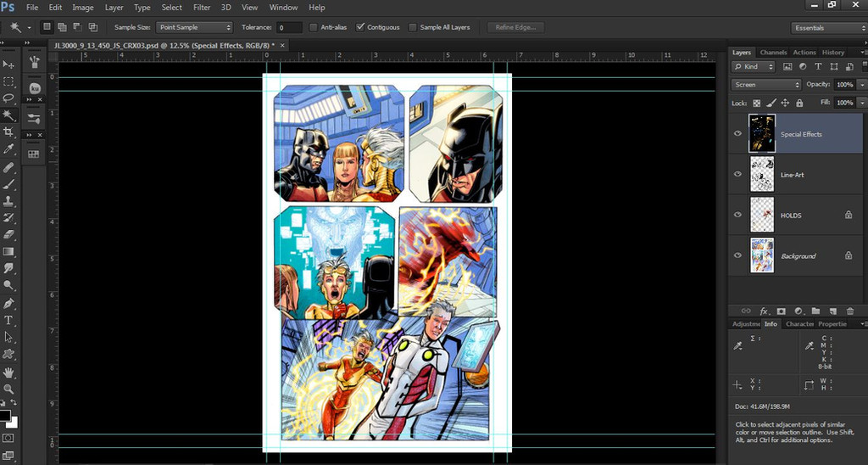Image resolution: width=868 pixels, height=465 pixels.
Task: Toggle type layer filter
Action: 818,66
